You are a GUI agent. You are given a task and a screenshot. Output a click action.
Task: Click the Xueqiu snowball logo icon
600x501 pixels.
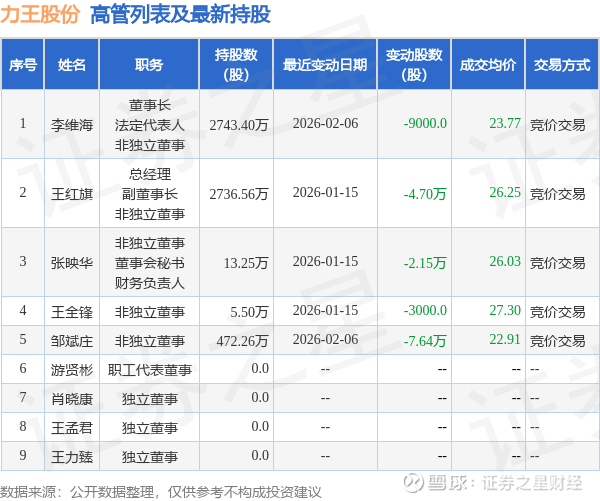413,483
